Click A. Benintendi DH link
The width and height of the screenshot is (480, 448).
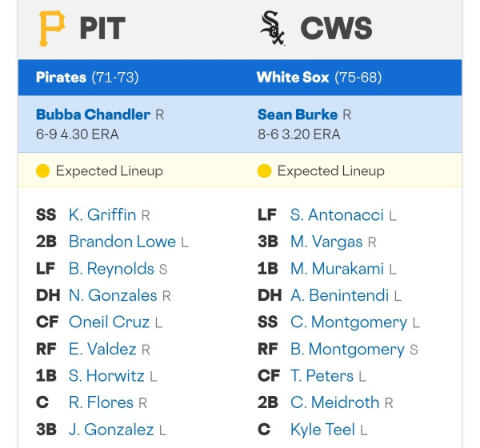click(x=340, y=295)
